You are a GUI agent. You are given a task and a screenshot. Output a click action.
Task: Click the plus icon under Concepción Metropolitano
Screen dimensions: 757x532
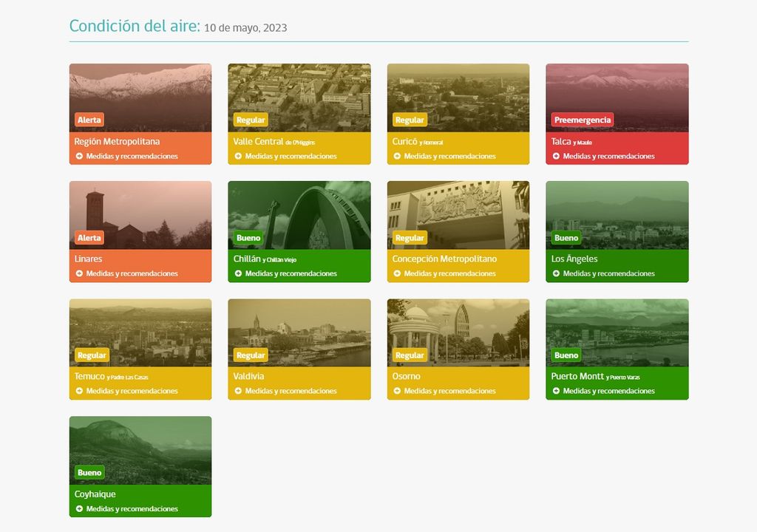click(x=397, y=273)
